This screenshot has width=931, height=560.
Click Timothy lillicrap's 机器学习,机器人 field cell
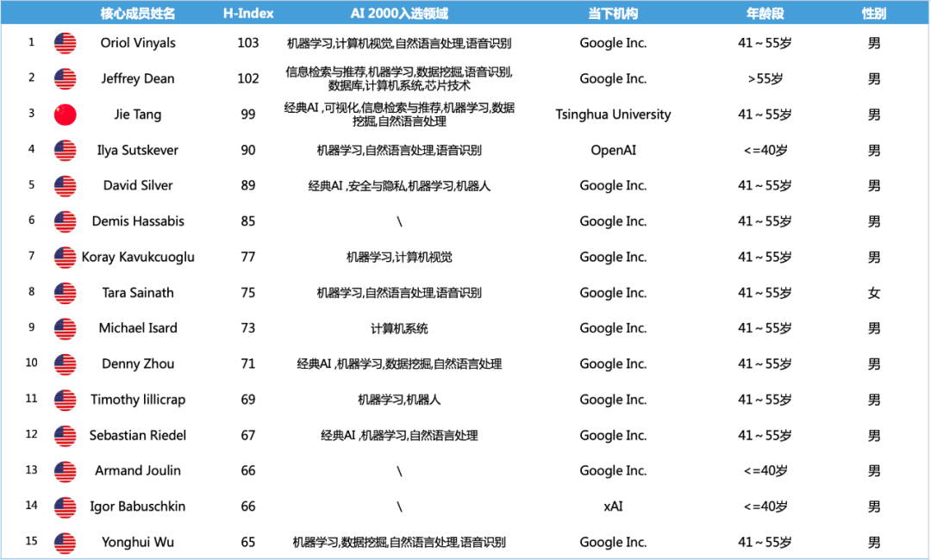click(x=399, y=399)
